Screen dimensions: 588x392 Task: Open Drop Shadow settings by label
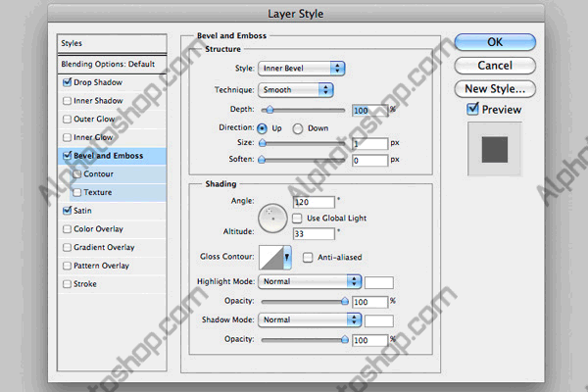98,82
